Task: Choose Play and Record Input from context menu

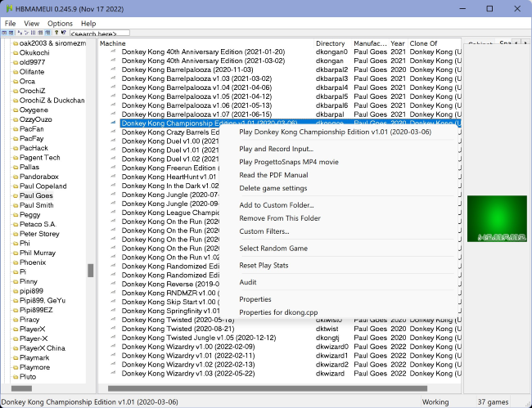Action: pos(276,149)
